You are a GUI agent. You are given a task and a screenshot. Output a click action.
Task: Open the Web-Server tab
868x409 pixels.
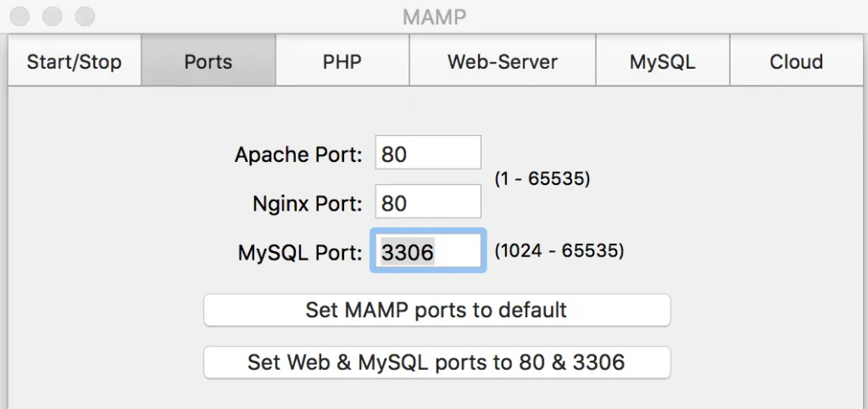(x=503, y=61)
